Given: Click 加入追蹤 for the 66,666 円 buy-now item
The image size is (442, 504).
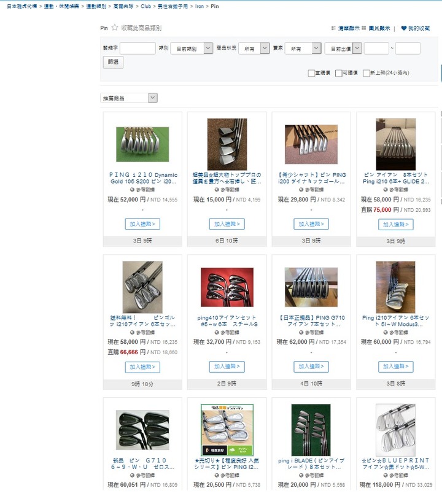Looking at the screenshot, I should click(142, 367).
